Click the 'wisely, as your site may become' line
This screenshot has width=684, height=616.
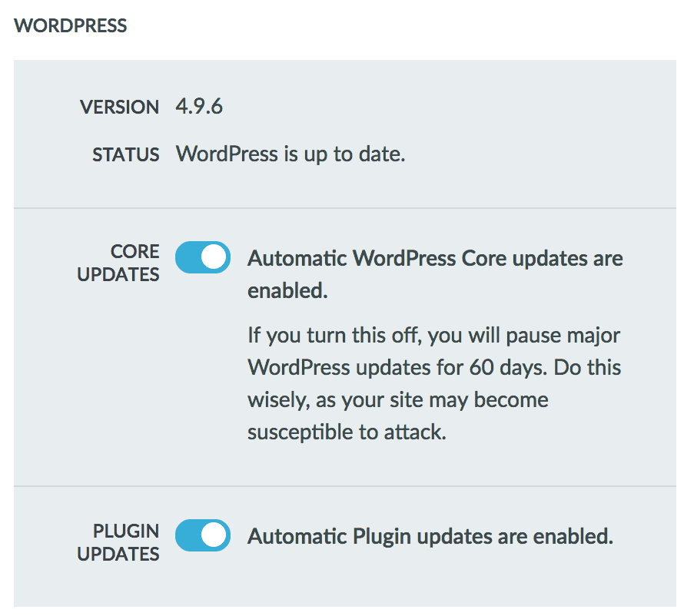pos(398,399)
